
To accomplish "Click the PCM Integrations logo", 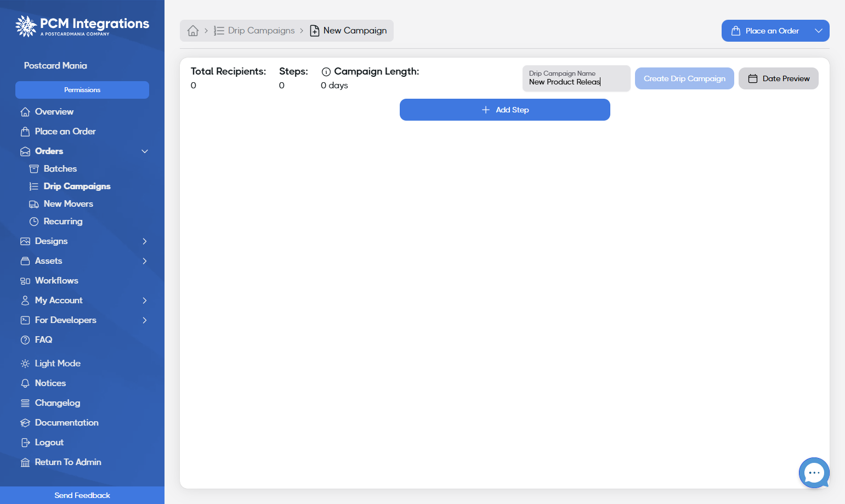I will tap(82, 26).
